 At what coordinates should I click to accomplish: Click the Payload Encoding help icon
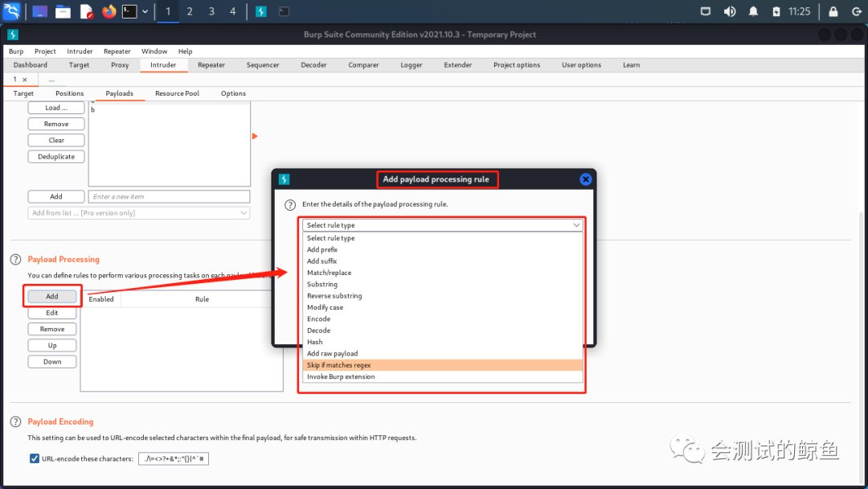tap(15, 421)
